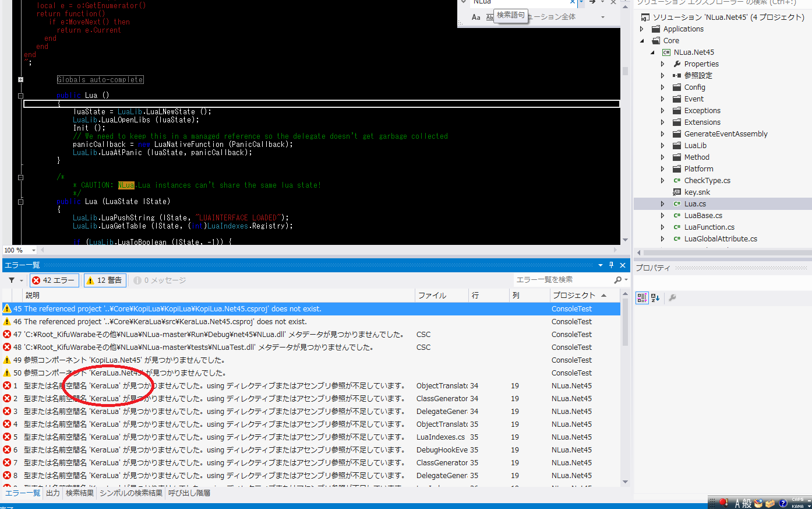The height and width of the screenshot is (509, 812).
Task: Select the LuaFunction.cs file
Action: (x=709, y=227)
